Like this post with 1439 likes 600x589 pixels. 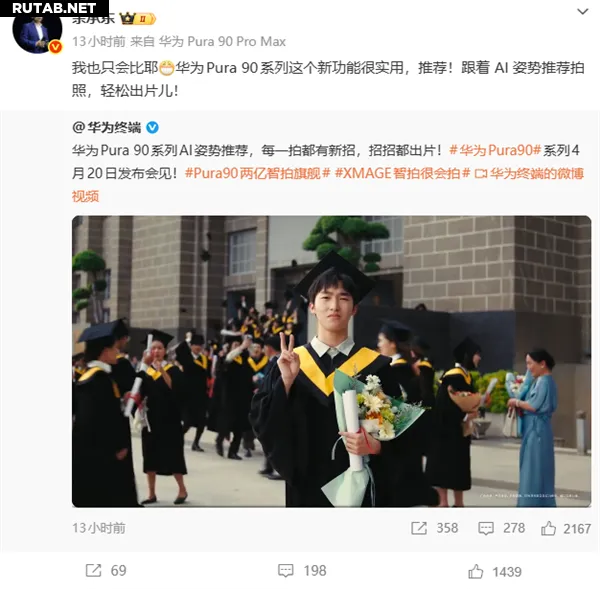(494, 572)
